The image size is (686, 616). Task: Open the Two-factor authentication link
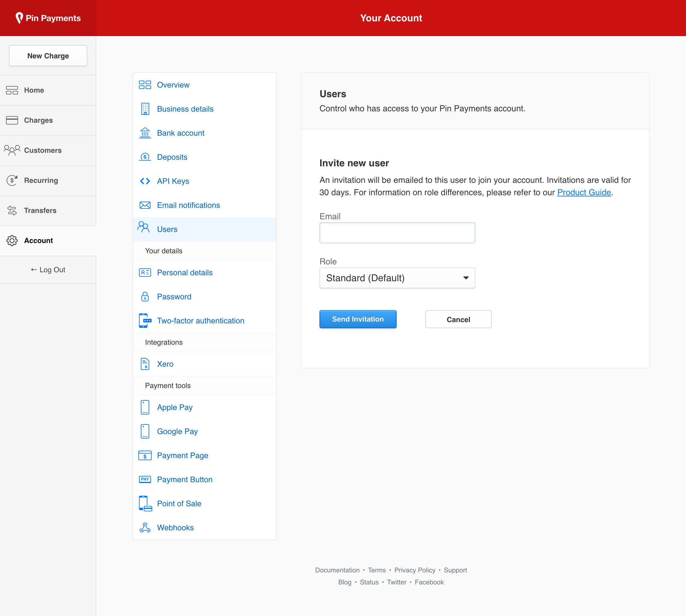[x=201, y=321]
